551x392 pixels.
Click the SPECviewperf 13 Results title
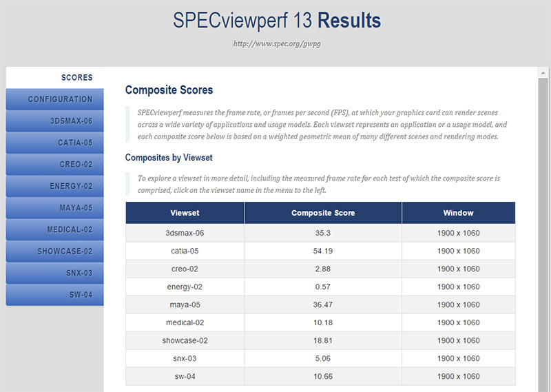point(277,21)
